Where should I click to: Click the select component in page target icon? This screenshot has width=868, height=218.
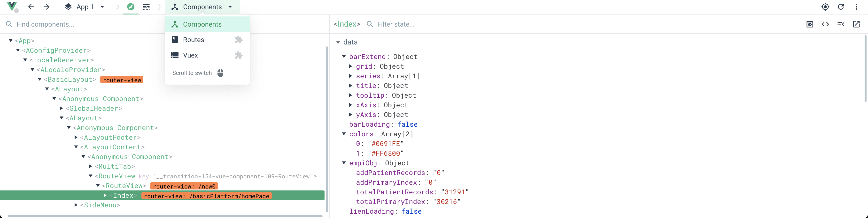tap(825, 7)
